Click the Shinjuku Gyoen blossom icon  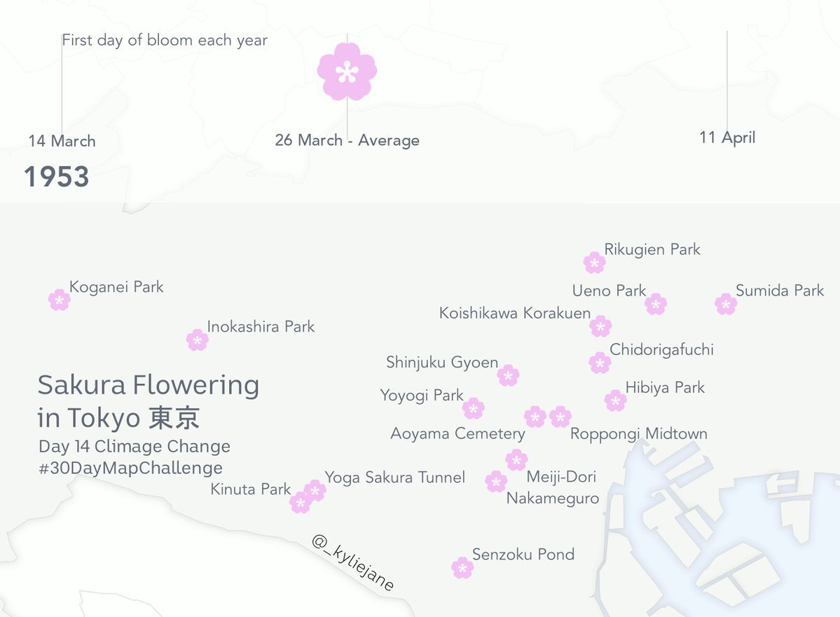point(508,375)
